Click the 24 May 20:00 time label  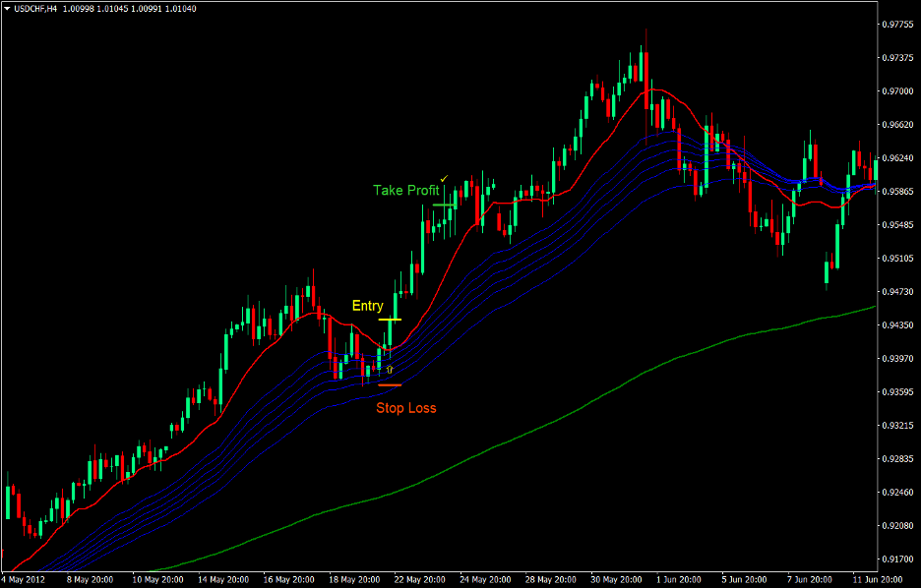pyautogui.click(x=485, y=580)
